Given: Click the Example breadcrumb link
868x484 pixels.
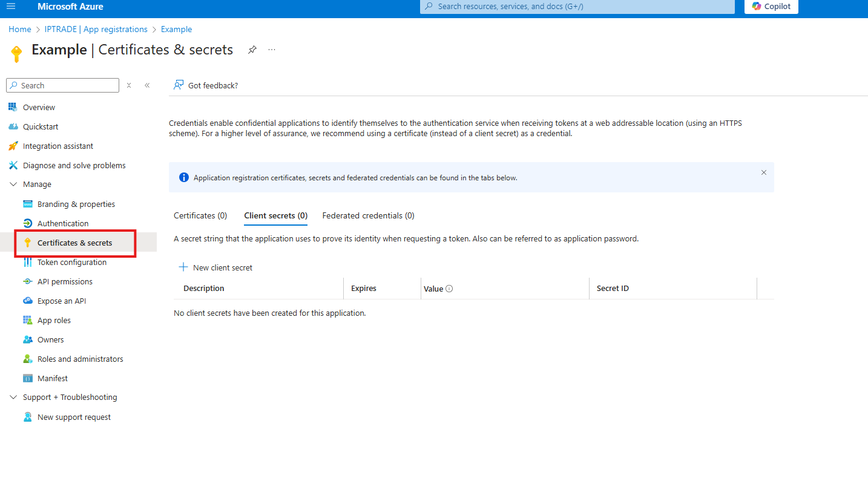Looking at the screenshot, I should tap(176, 29).
